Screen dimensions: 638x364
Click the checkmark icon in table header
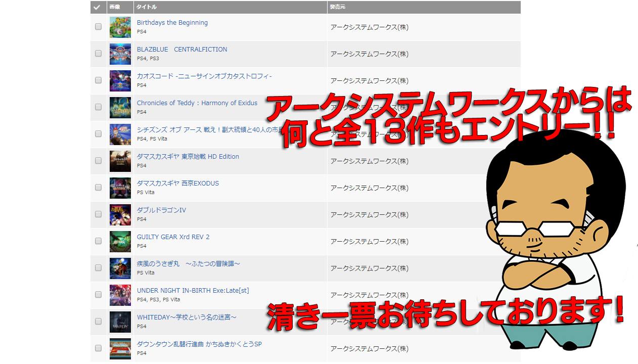pyautogui.click(x=97, y=7)
